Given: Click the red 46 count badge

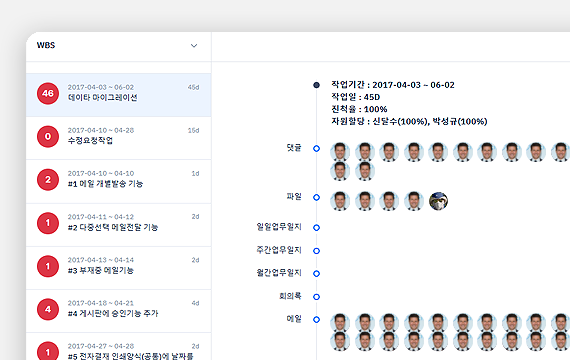Looking at the screenshot, I should click(x=48, y=93).
